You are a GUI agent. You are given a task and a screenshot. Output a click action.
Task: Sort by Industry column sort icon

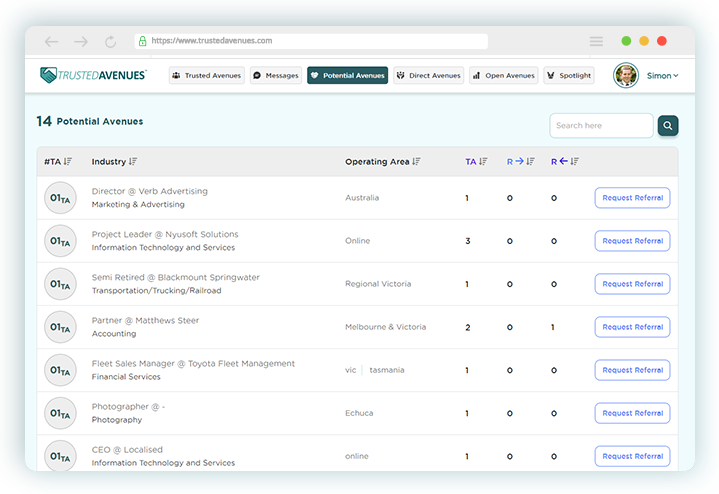pyautogui.click(x=133, y=161)
